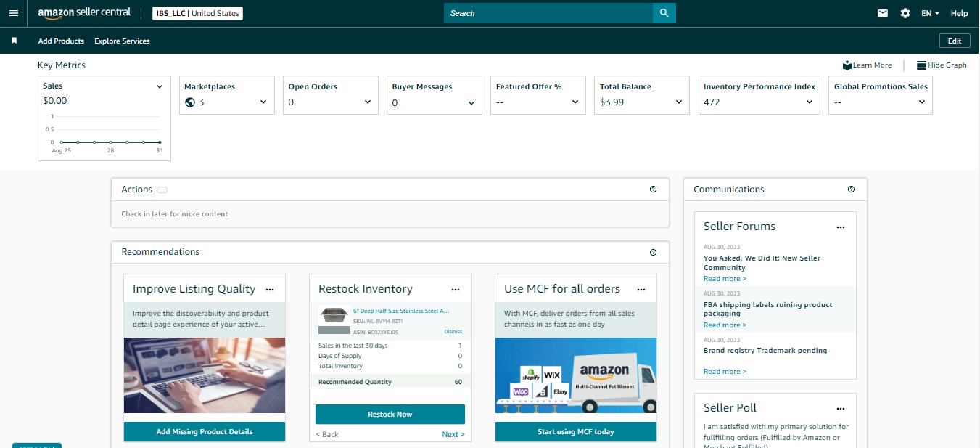Click the Learn More book icon
Image resolution: width=980 pixels, height=448 pixels.
pos(847,65)
